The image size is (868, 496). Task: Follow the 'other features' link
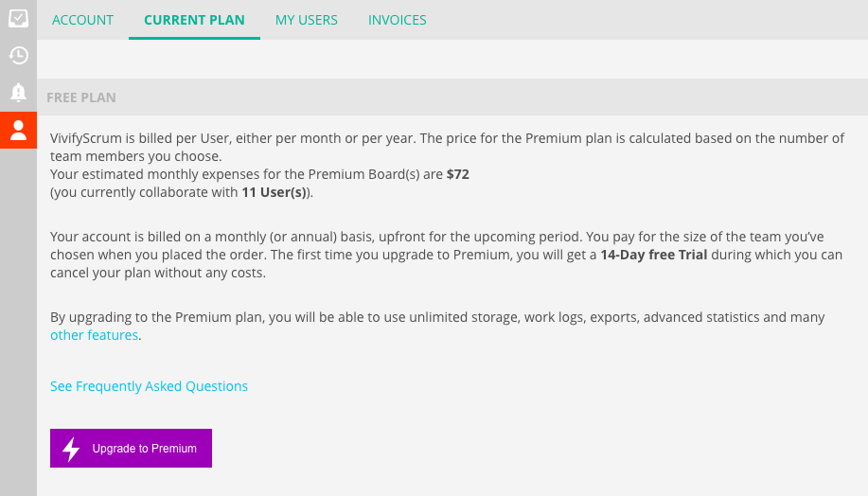tap(94, 335)
